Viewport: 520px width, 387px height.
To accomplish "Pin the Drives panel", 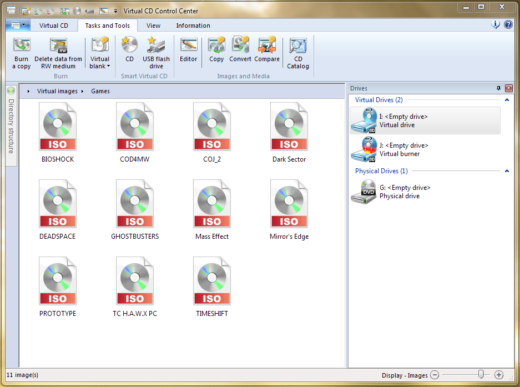I will [x=498, y=88].
